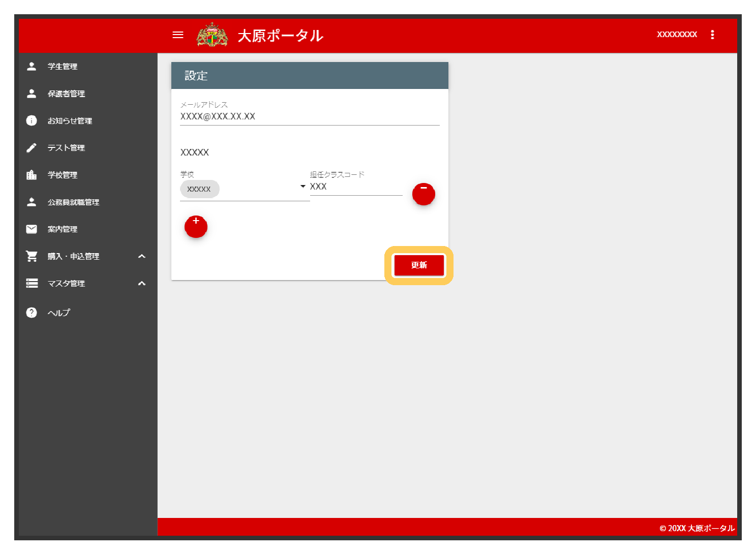Click the XXXXX name text under email
Image resolution: width=756 pixels, height=552 pixels.
pos(195,152)
